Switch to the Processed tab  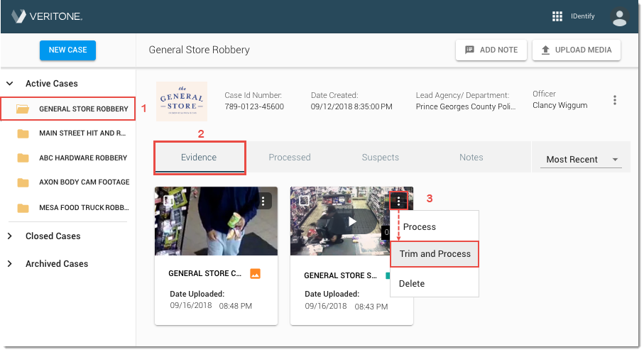click(x=289, y=158)
